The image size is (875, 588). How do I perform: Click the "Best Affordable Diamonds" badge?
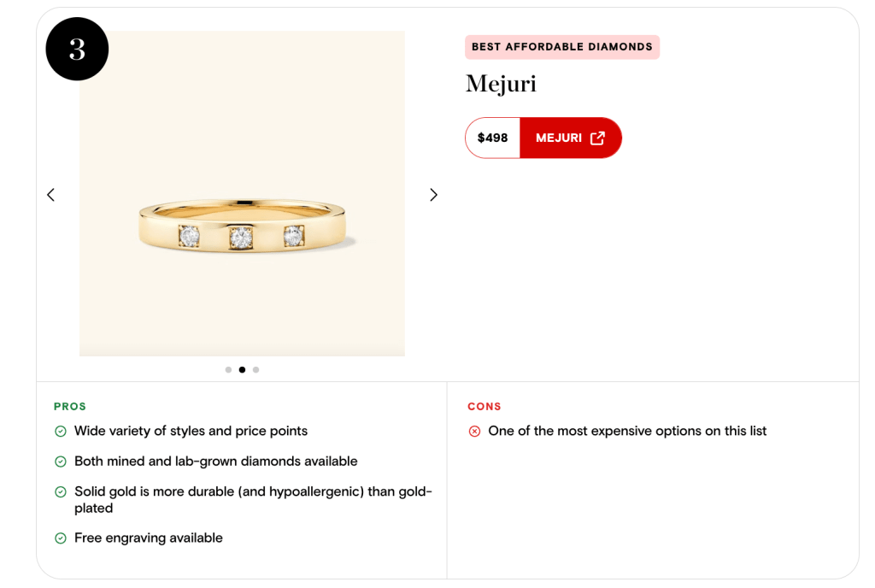(x=561, y=47)
